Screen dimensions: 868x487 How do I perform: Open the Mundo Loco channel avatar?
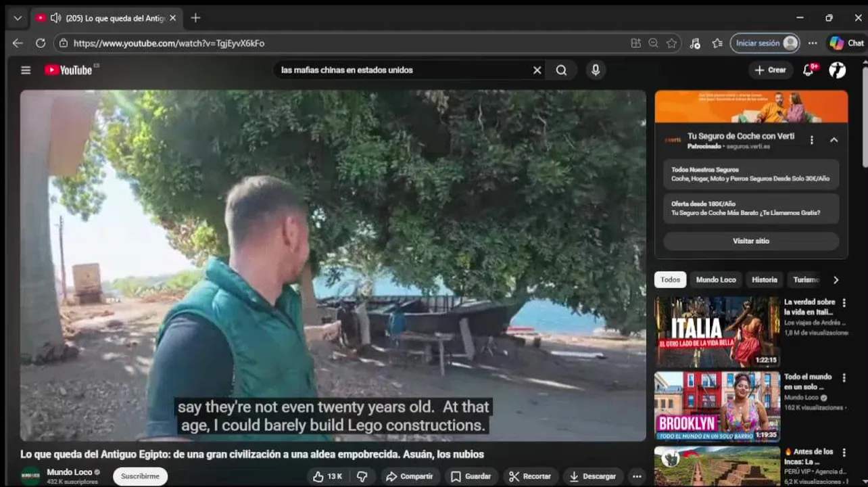pyautogui.click(x=30, y=476)
